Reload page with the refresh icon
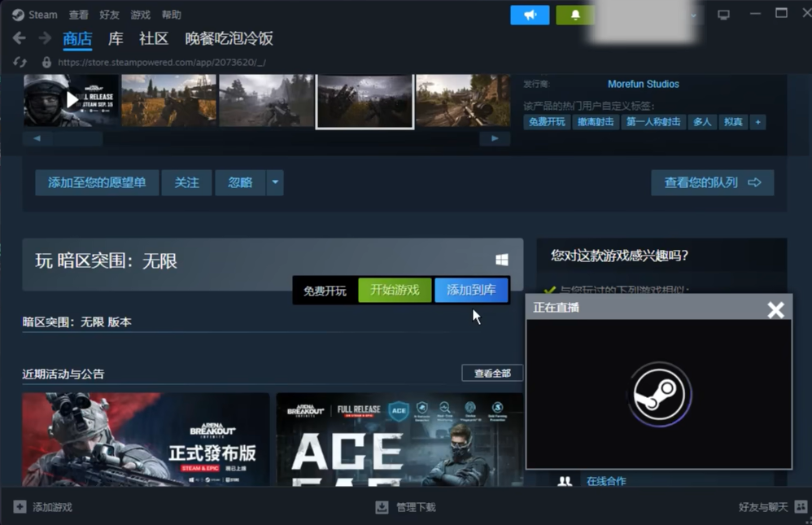Image resolution: width=812 pixels, height=525 pixels. [x=20, y=62]
